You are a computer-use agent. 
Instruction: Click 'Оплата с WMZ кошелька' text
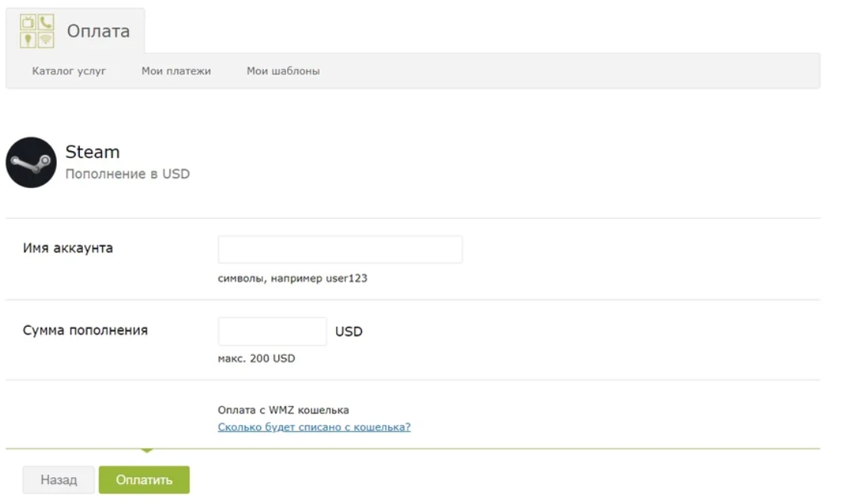(283, 410)
